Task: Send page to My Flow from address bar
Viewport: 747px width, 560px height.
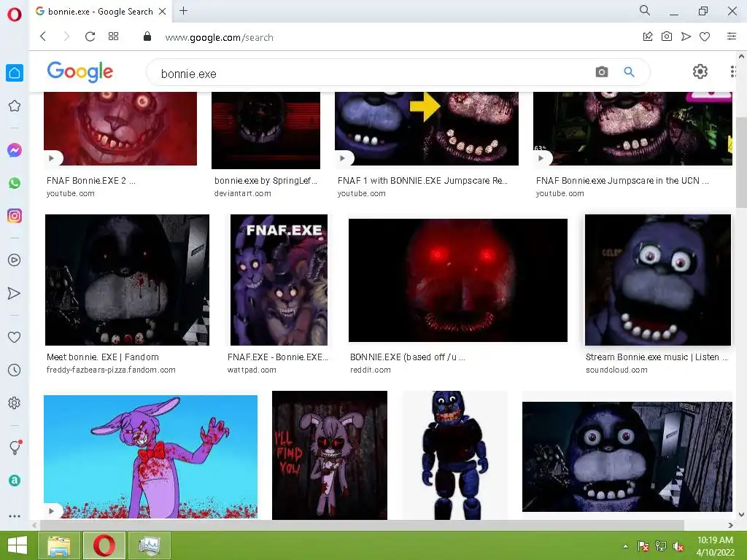Action: click(686, 36)
